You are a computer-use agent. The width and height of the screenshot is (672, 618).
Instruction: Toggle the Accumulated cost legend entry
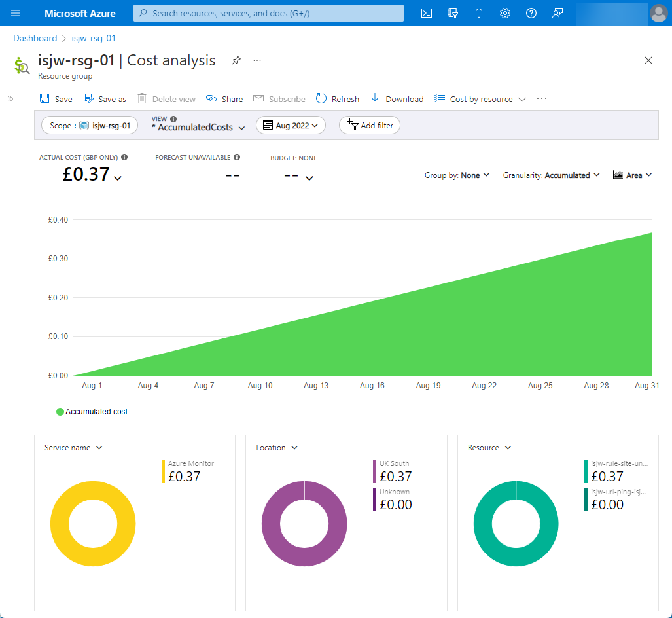(x=92, y=412)
